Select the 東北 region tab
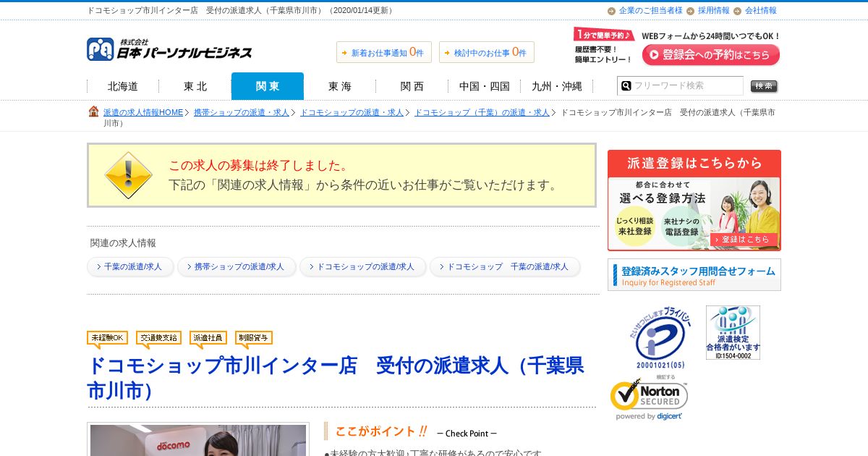 195,86
